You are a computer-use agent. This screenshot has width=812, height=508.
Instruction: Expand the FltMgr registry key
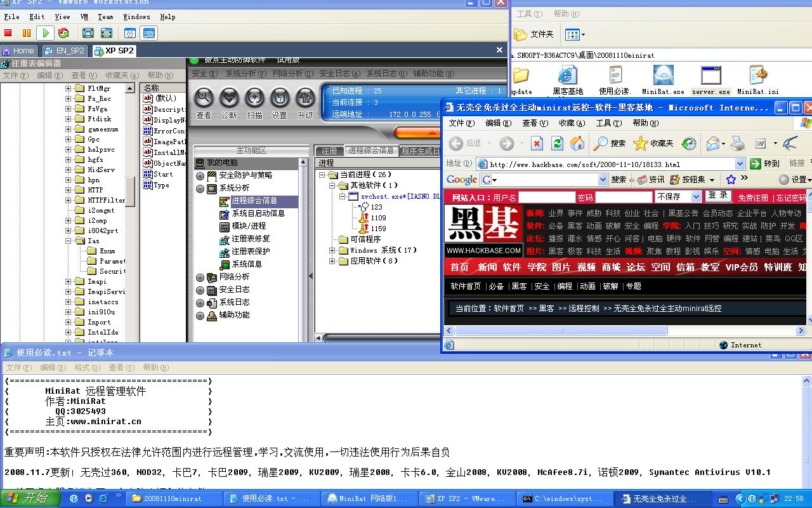coord(69,88)
